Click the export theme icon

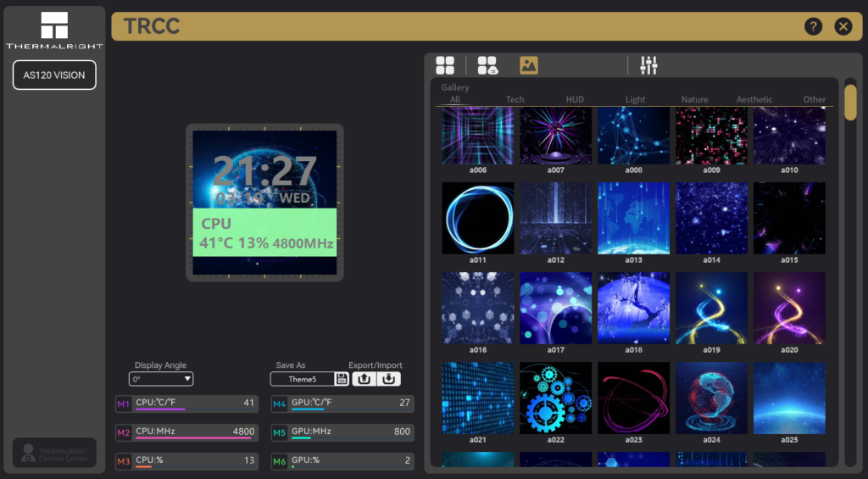(364, 379)
